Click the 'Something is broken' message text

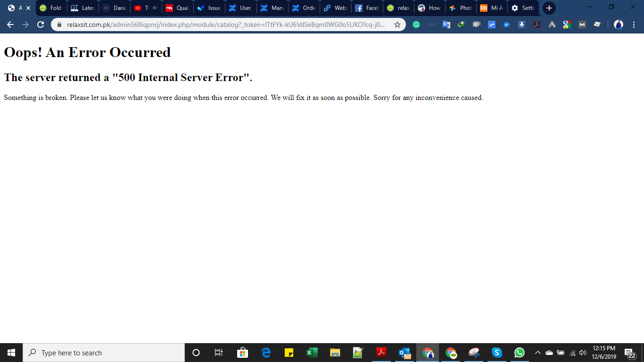(x=243, y=98)
